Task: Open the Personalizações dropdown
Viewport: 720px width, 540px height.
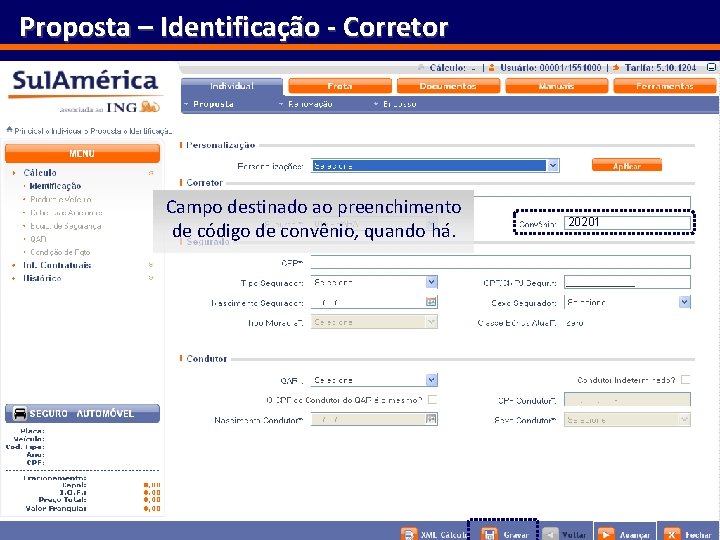Action: tap(435, 166)
